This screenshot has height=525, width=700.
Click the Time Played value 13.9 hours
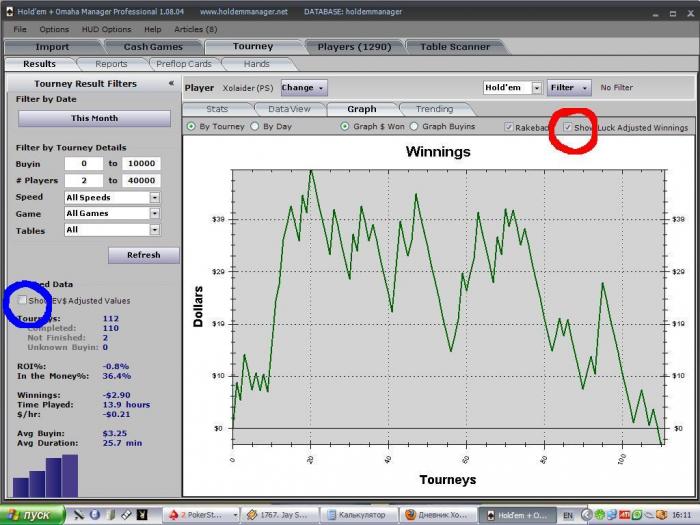(x=126, y=405)
